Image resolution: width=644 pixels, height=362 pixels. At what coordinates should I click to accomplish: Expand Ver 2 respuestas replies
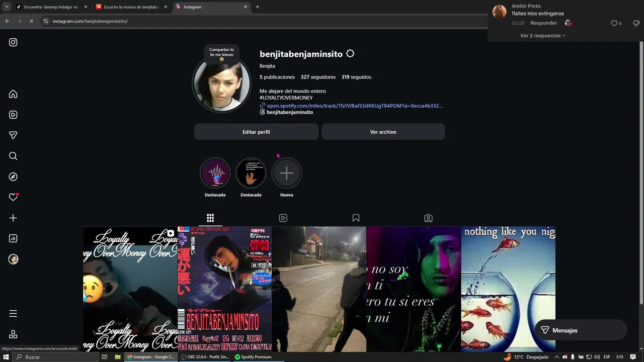(x=543, y=36)
